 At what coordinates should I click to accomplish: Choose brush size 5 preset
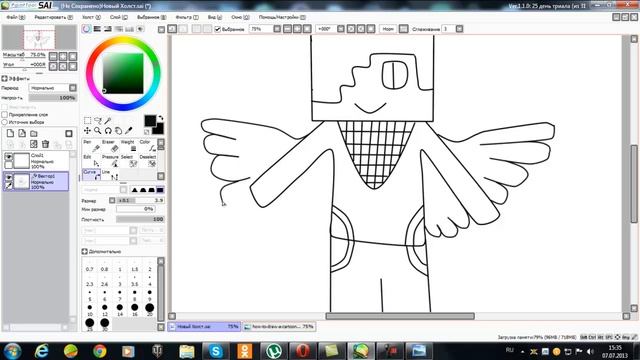coord(89,294)
